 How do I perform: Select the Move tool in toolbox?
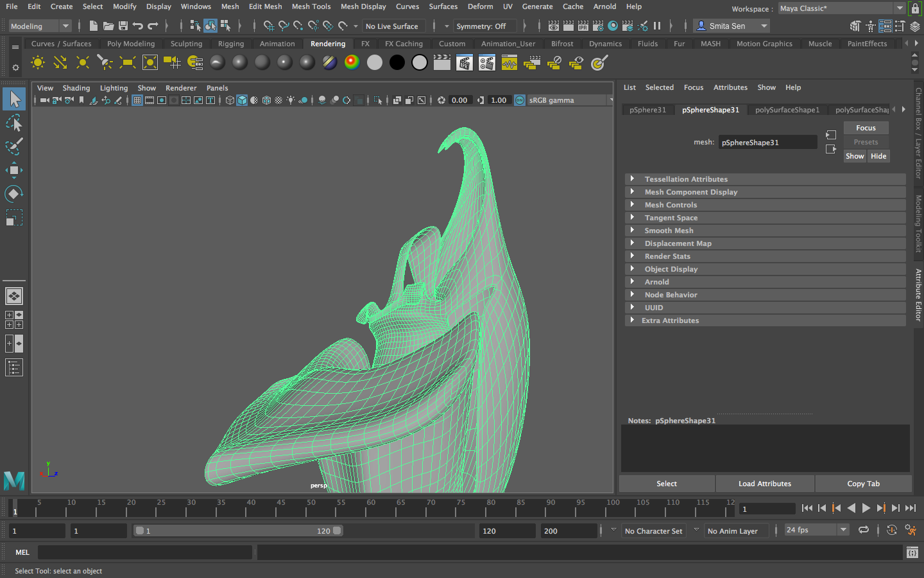[13, 170]
